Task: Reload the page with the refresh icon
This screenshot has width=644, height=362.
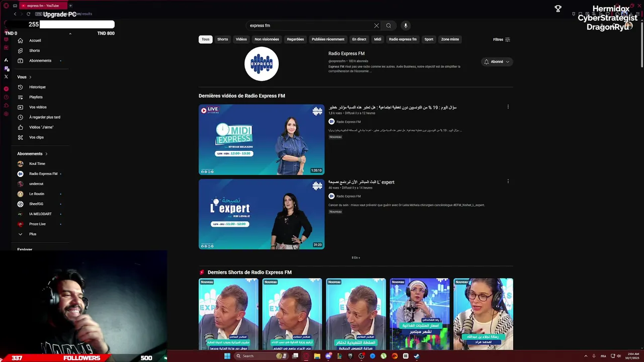Action: tap(28, 14)
